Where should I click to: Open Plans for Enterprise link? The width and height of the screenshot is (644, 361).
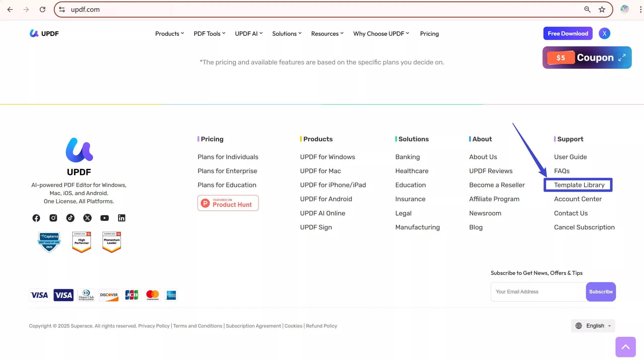[x=227, y=171]
